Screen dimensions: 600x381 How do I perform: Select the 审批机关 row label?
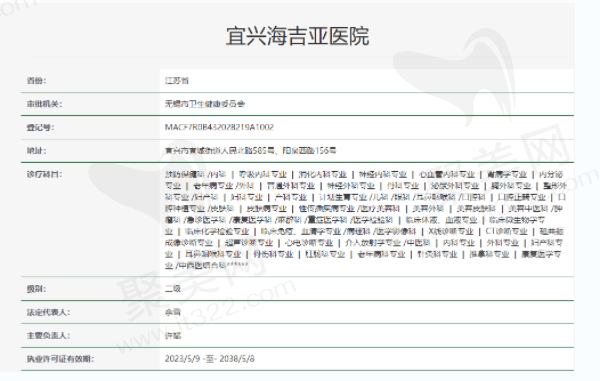pyautogui.click(x=44, y=104)
